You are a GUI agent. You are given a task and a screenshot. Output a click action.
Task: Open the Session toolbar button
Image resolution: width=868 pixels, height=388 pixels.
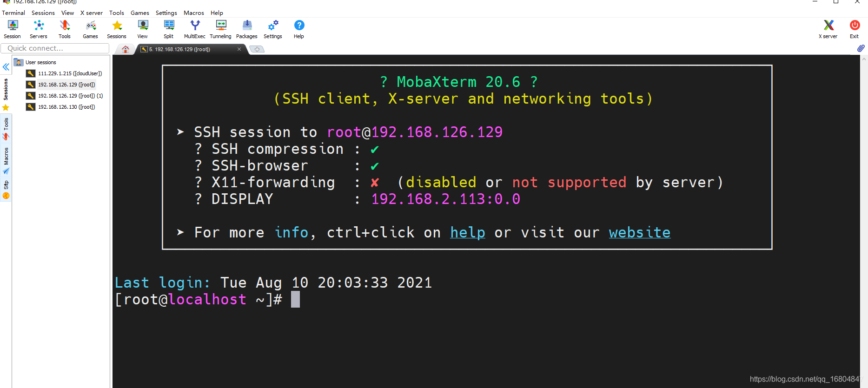coord(13,29)
